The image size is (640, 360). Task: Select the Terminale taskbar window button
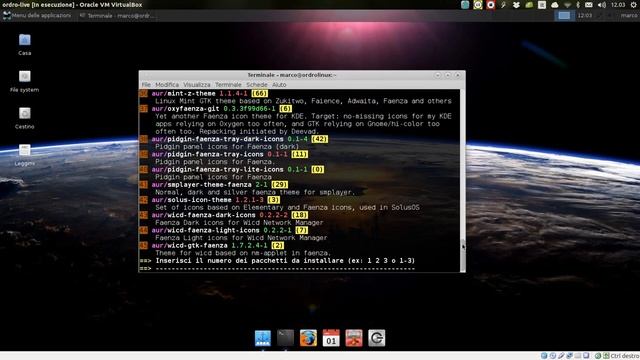point(117,16)
